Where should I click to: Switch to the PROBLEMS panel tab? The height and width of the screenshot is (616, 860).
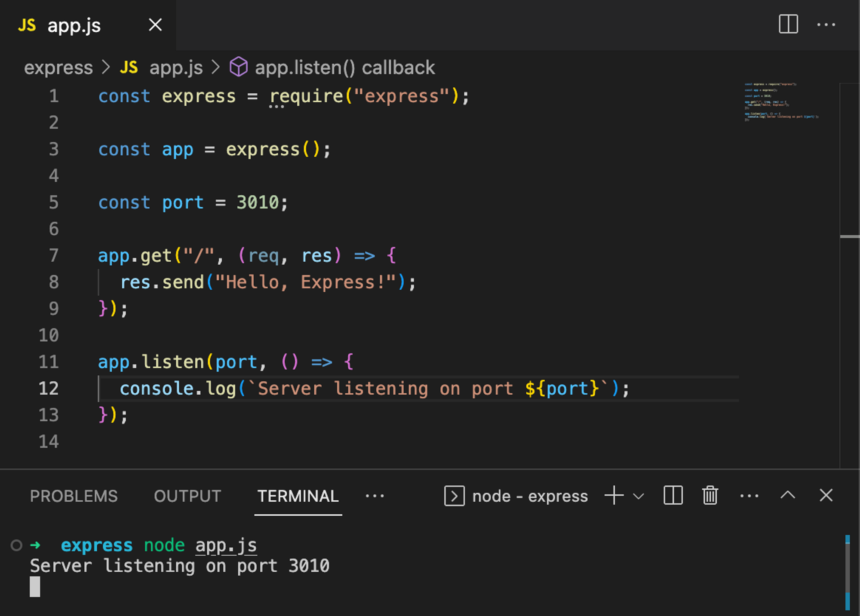pyautogui.click(x=74, y=496)
